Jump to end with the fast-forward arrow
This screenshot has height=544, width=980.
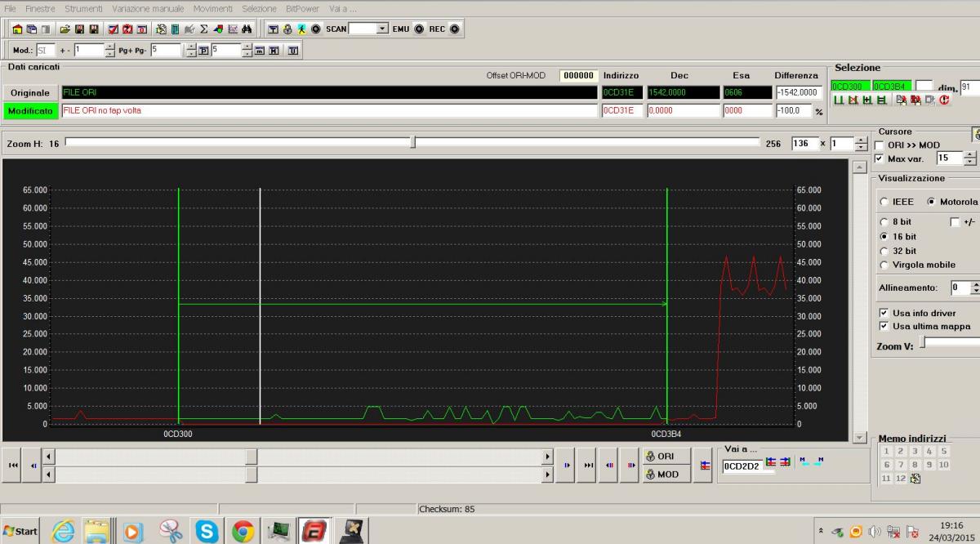coord(588,465)
